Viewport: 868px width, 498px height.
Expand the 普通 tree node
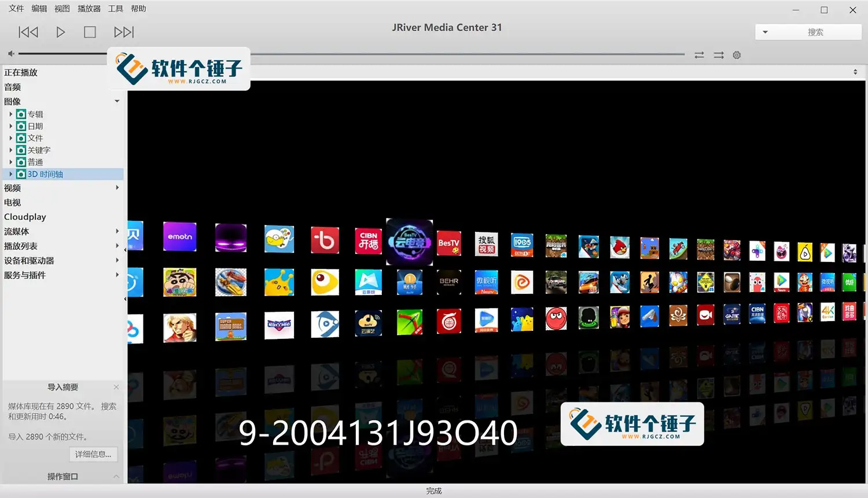click(x=10, y=162)
